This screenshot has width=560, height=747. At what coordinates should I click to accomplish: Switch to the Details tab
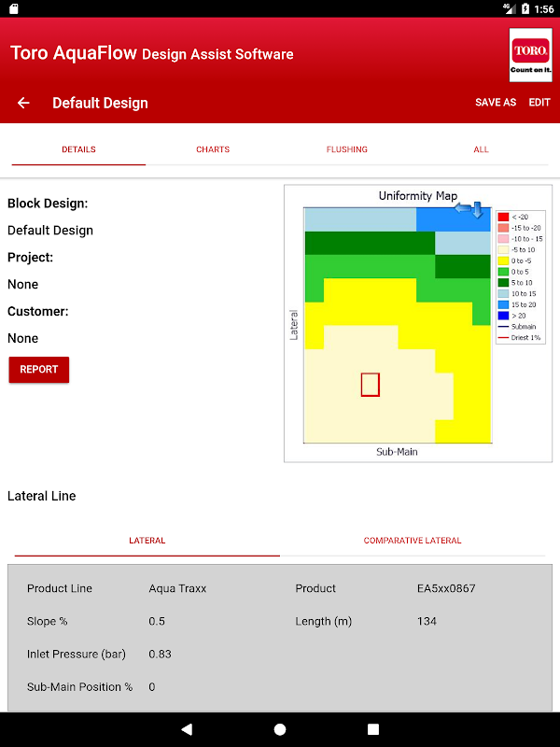(x=78, y=149)
